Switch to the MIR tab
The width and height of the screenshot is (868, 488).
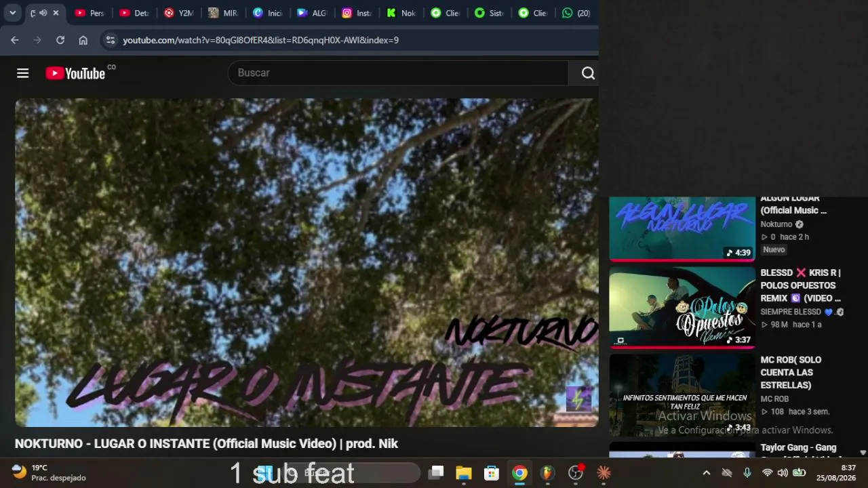click(x=223, y=13)
